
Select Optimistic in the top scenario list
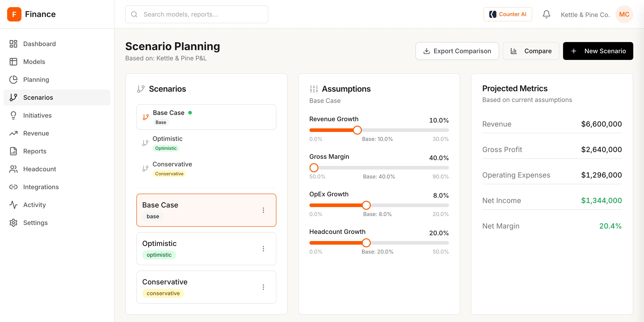pos(206,143)
